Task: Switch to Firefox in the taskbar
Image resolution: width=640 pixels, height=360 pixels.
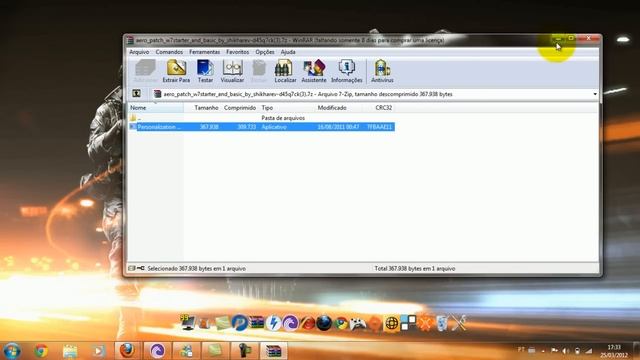Action: tap(127, 350)
